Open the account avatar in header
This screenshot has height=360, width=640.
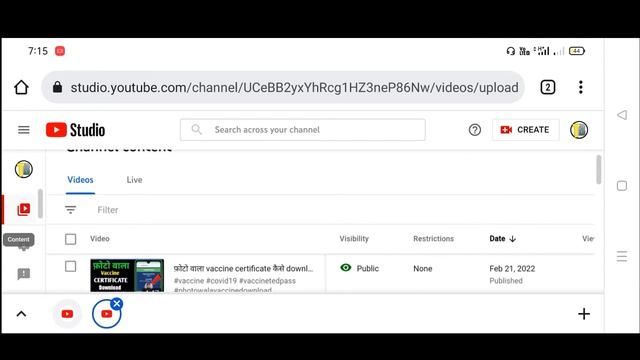[579, 130]
